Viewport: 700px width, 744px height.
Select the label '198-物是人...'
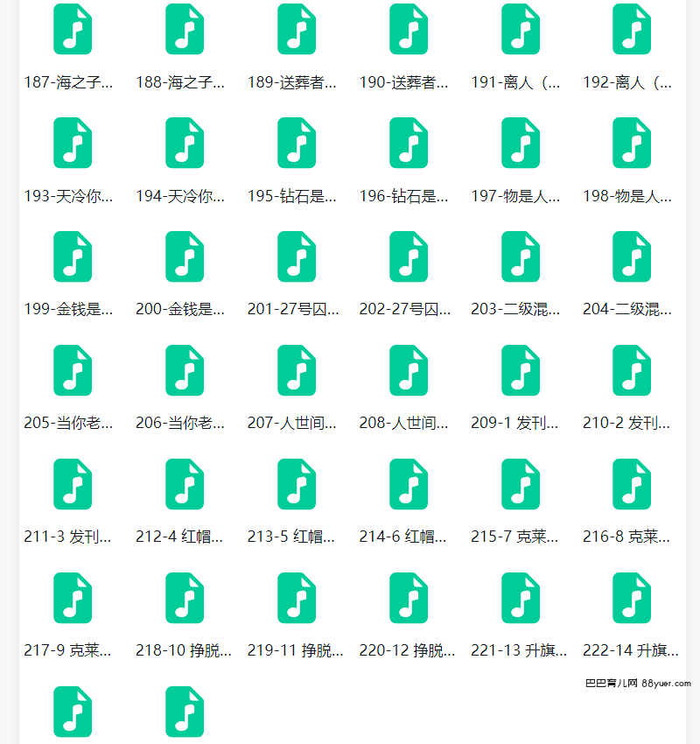(x=627, y=196)
